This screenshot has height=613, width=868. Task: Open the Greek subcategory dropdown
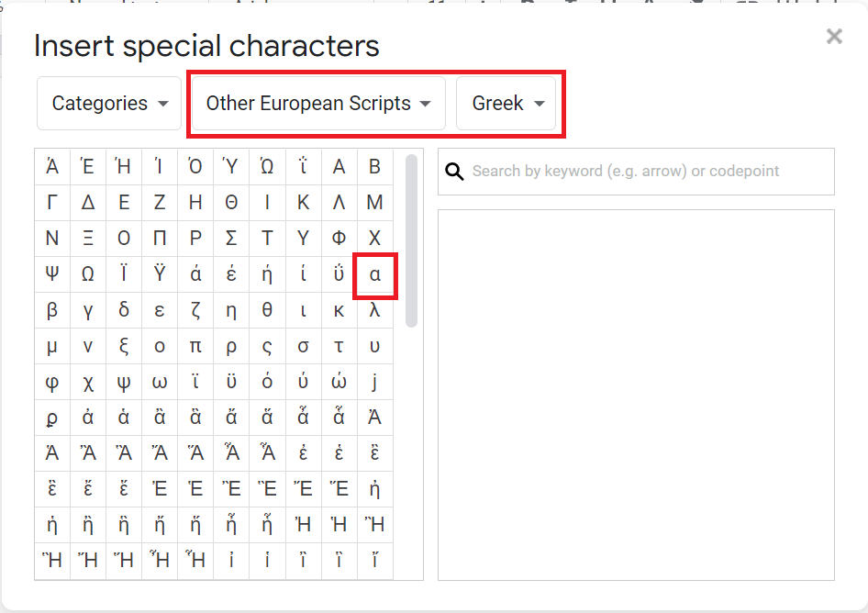coord(508,103)
